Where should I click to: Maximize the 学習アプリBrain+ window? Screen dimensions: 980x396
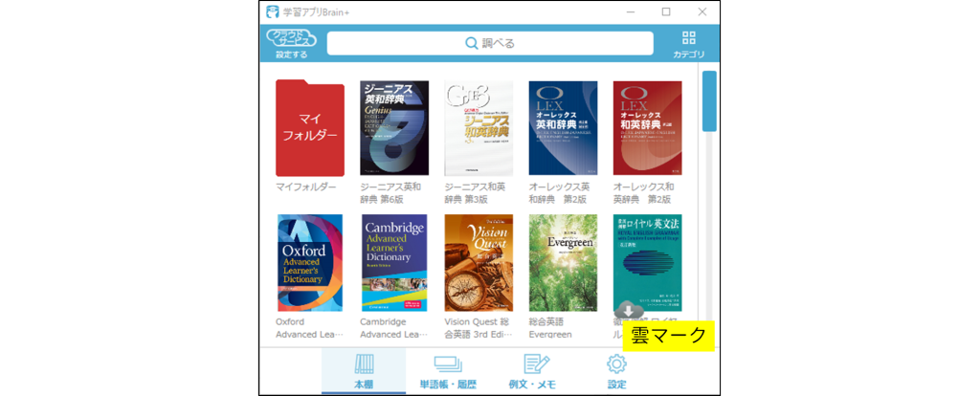tap(666, 11)
